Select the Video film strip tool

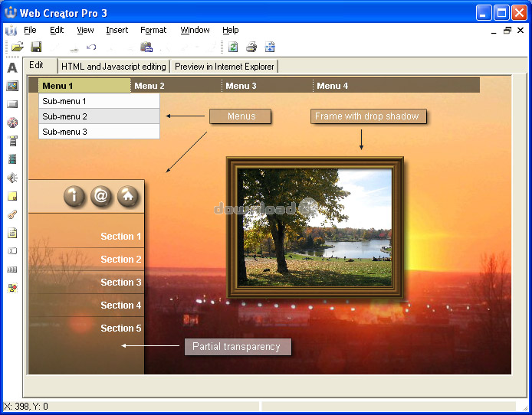(x=12, y=159)
